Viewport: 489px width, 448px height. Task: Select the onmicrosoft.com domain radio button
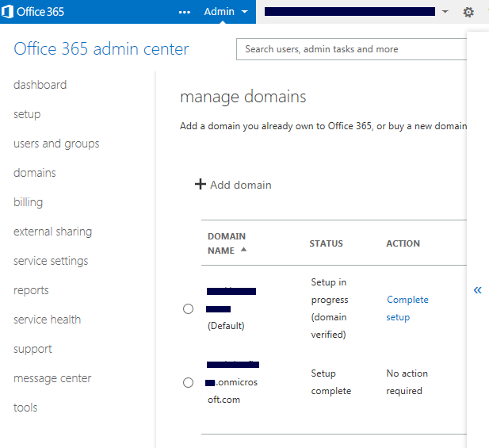click(x=188, y=382)
